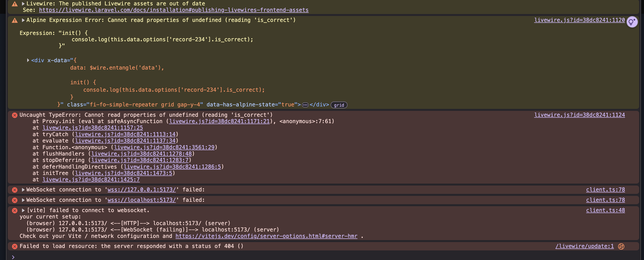Open the vitejs server-hmr config link

pos(266,236)
